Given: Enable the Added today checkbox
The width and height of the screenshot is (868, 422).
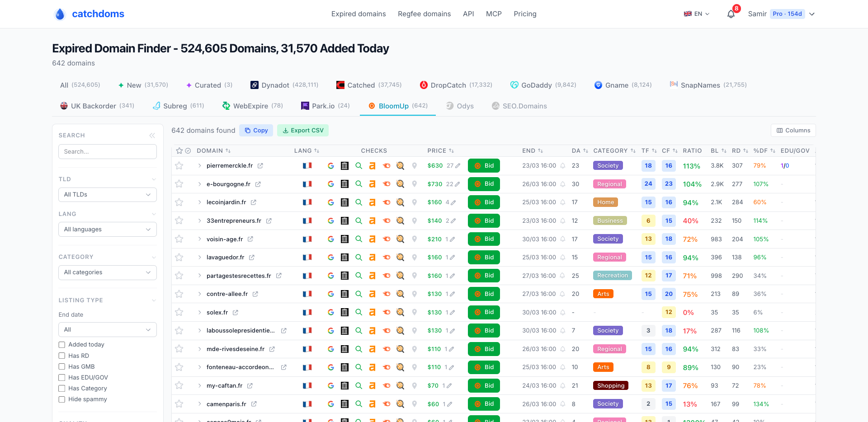Looking at the screenshot, I should 62,345.
